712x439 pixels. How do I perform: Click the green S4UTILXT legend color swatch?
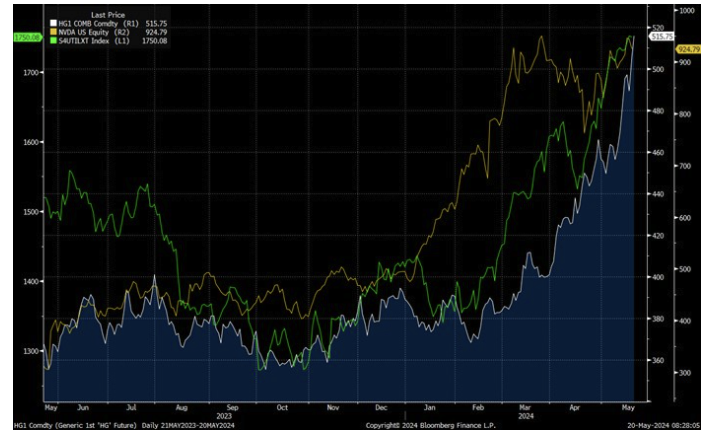pos(51,40)
